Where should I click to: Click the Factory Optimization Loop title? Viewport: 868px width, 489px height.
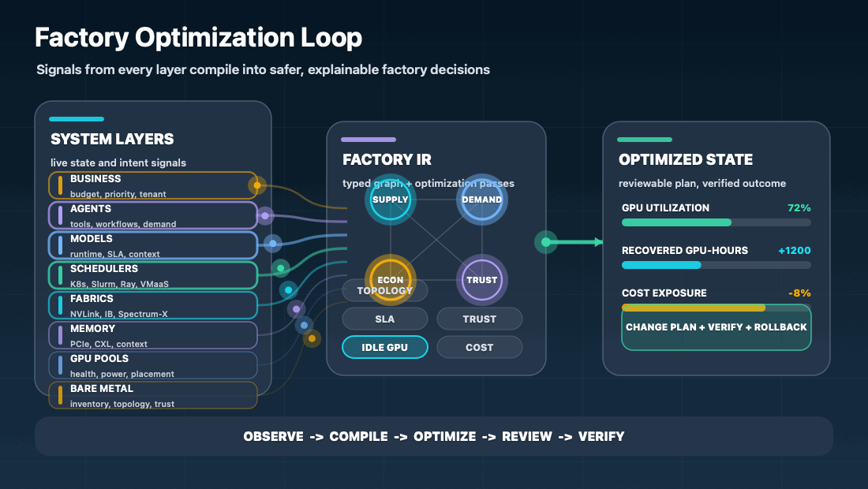pos(198,38)
